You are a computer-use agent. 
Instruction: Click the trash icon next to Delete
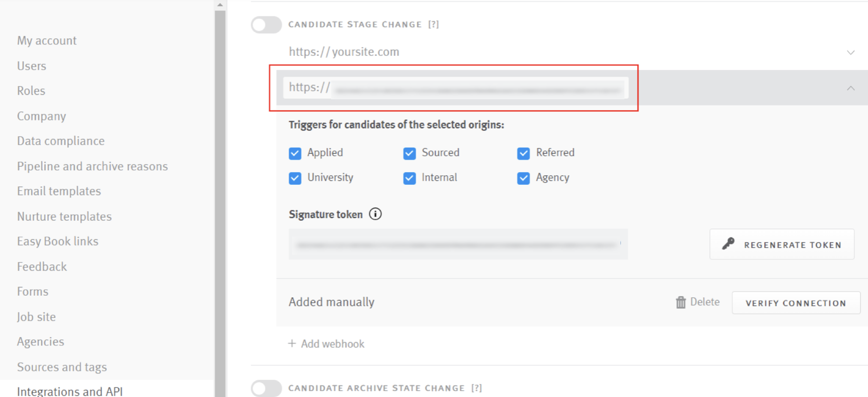click(x=681, y=302)
